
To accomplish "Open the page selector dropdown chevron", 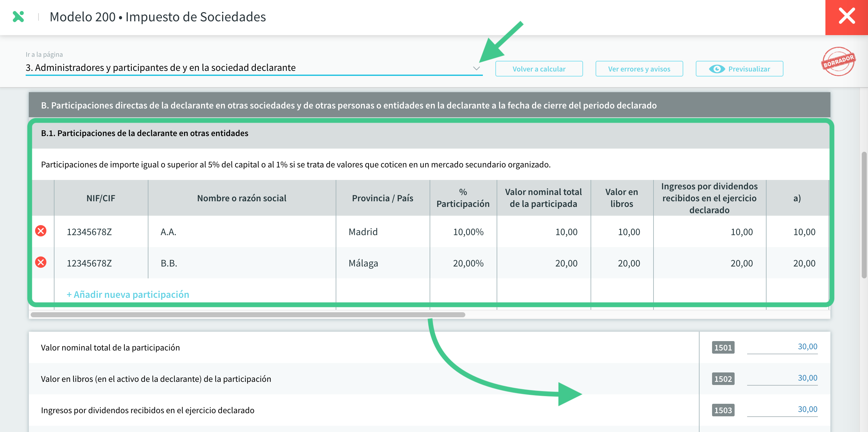I will [476, 68].
